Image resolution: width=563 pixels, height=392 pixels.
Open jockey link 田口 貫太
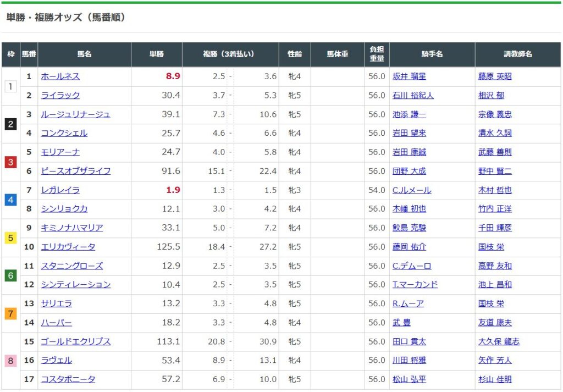[409, 342]
